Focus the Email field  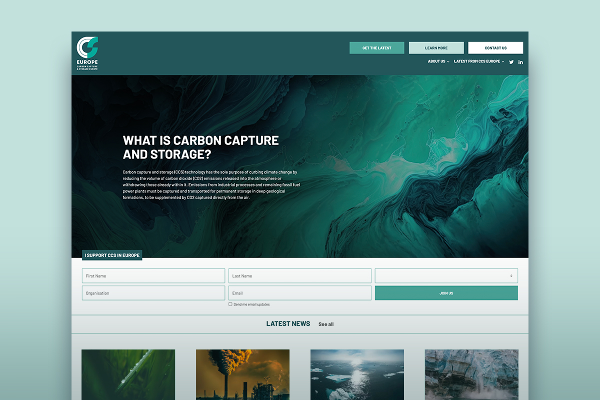[x=300, y=293]
